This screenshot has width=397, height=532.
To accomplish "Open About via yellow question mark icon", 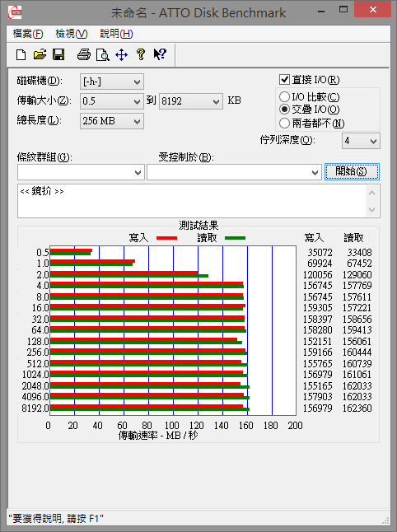I will [141, 54].
